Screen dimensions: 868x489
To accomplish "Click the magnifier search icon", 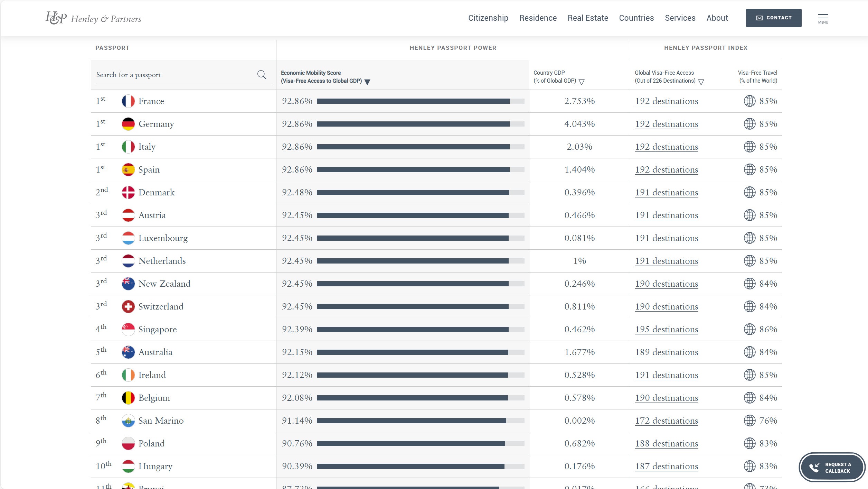I will coord(262,75).
